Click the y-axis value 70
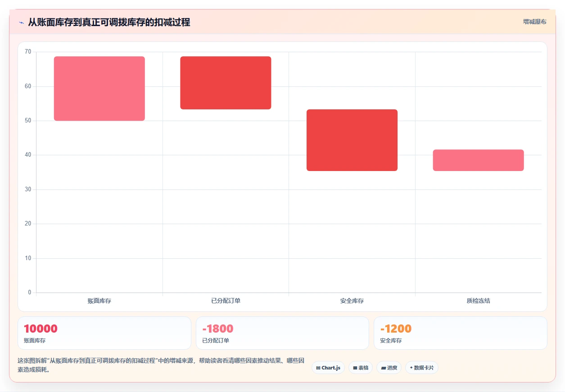This screenshot has height=392, width=565. click(28, 52)
